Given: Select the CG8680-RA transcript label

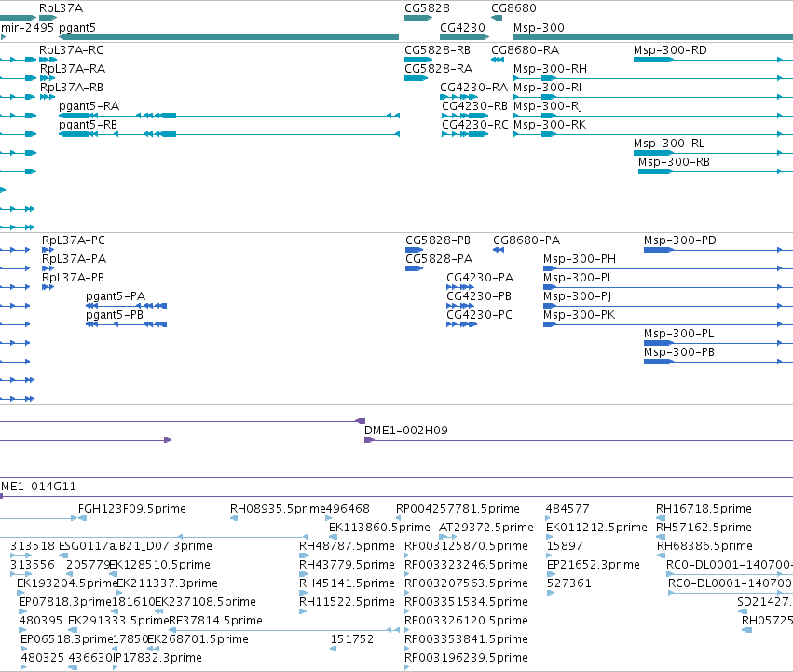Looking at the screenshot, I should (525, 50).
